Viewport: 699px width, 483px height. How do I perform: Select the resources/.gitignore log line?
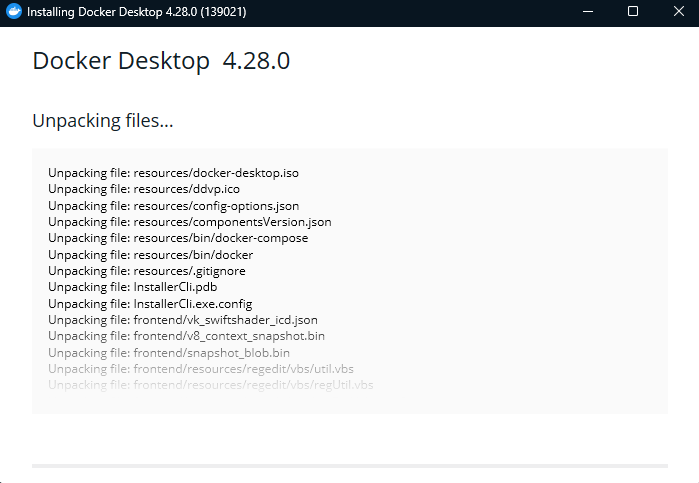click(147, 271)
